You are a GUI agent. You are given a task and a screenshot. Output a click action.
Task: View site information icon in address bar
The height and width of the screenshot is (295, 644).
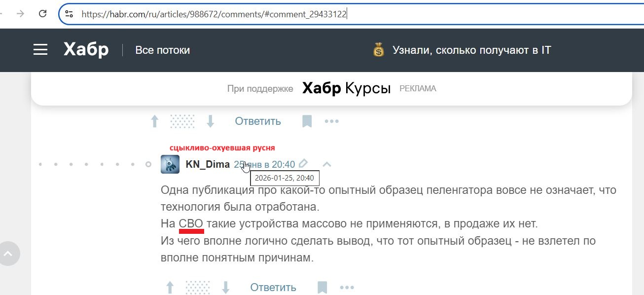pos(69,14)
